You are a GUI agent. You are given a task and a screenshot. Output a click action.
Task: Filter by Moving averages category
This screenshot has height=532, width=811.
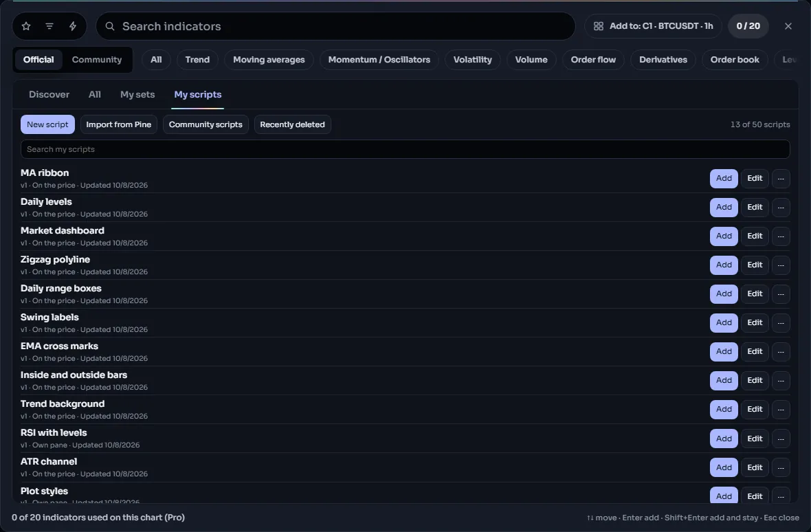coord(269,60)
